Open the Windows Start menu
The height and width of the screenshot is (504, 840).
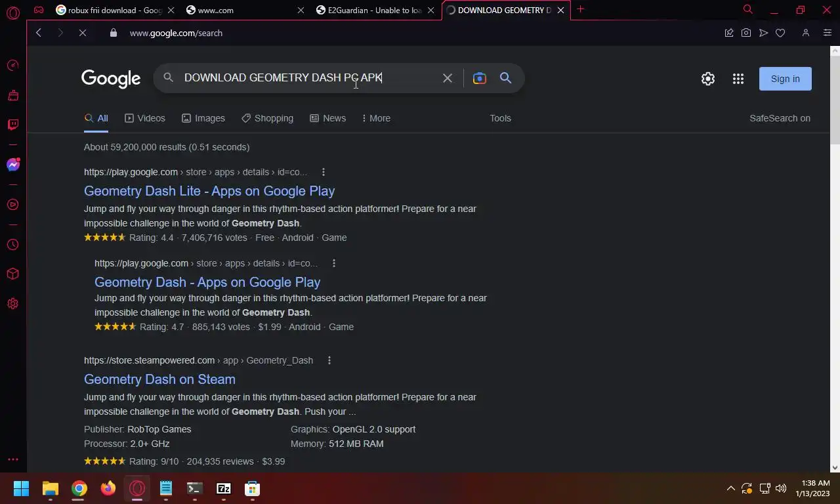pyautogui.click(x=21, y=488)
